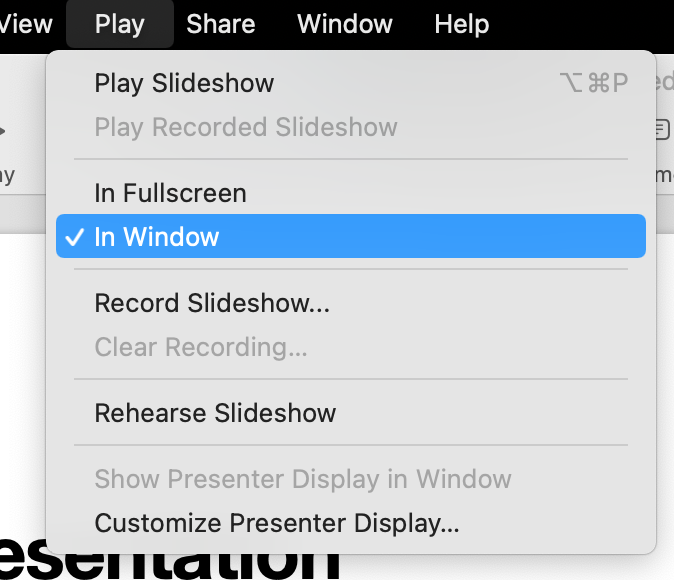Click Show Presenter Display in Window
The height and width of the screenshot is (580, 674).
pyautogui.click(x=303, y=479)
